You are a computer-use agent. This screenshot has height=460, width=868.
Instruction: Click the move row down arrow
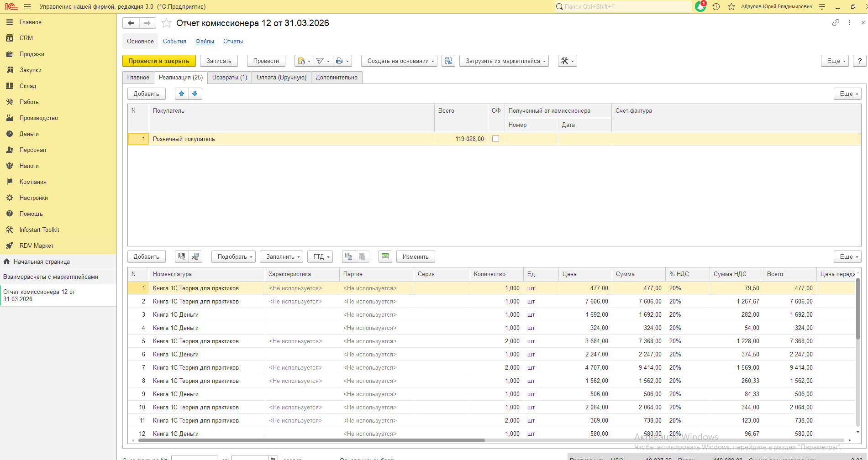(x=195, y=94)
